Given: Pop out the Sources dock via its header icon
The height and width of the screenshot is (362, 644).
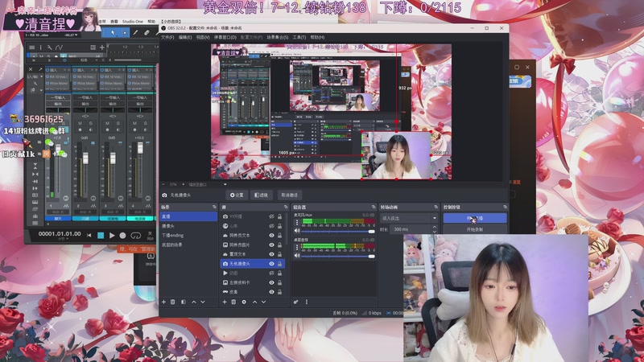Looking at the screenshot, I should (286, 207).
